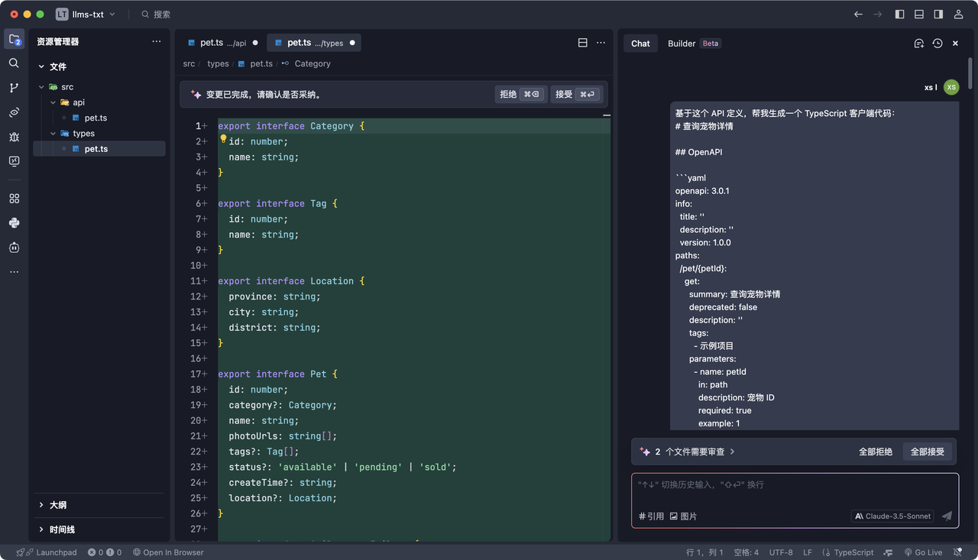The image size is (978, 560).
Task: Open the remote terminal monitor icon
Action: 14,161
